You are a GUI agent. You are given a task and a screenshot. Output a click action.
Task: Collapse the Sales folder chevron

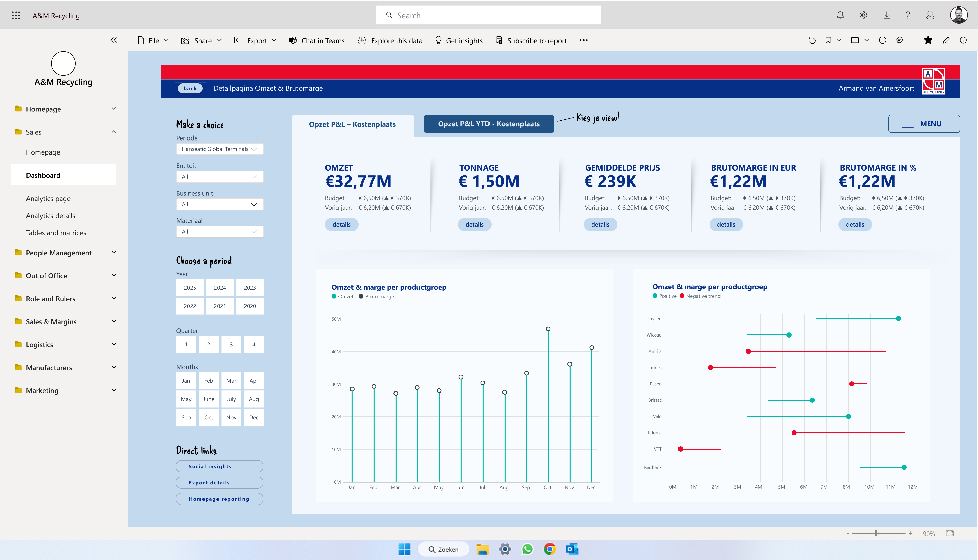[x=114, y=132]
